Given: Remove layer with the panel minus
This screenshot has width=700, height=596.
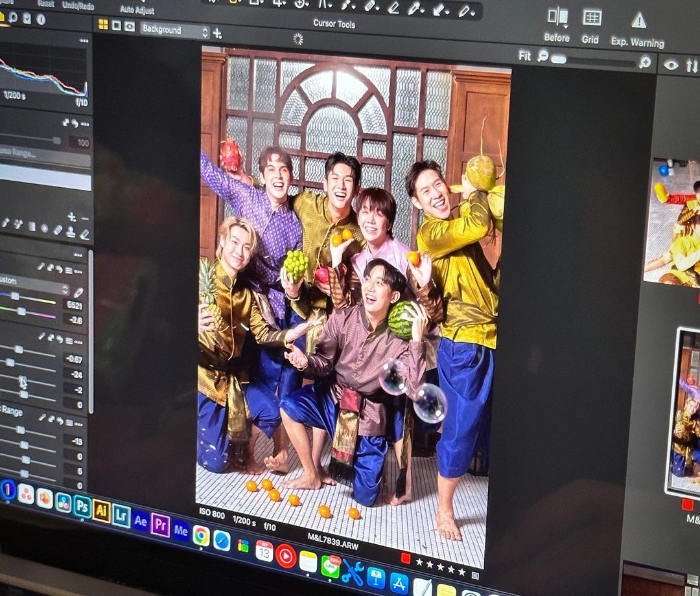Looking at the screenshot, I should [x=85, y=218].
